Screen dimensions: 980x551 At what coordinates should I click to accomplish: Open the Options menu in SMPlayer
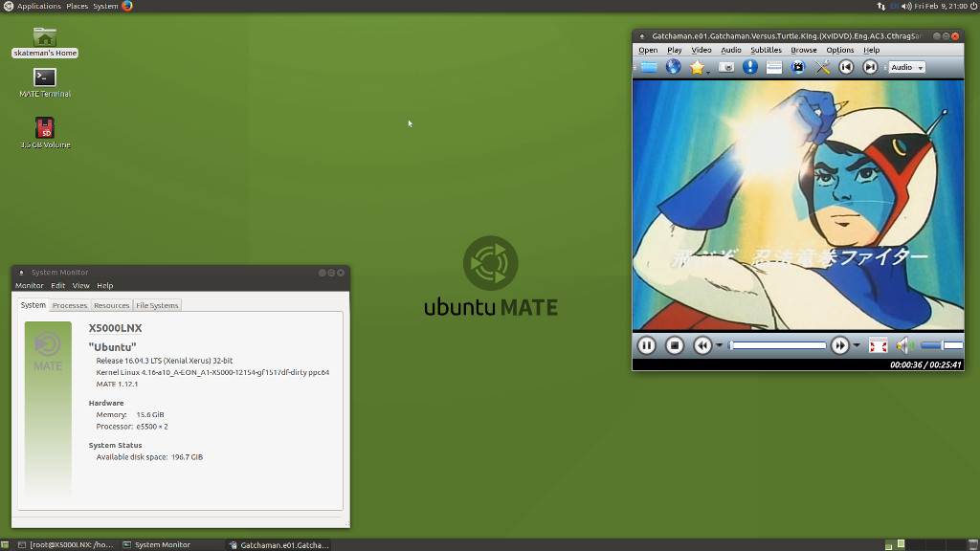[x=840, y=50]
